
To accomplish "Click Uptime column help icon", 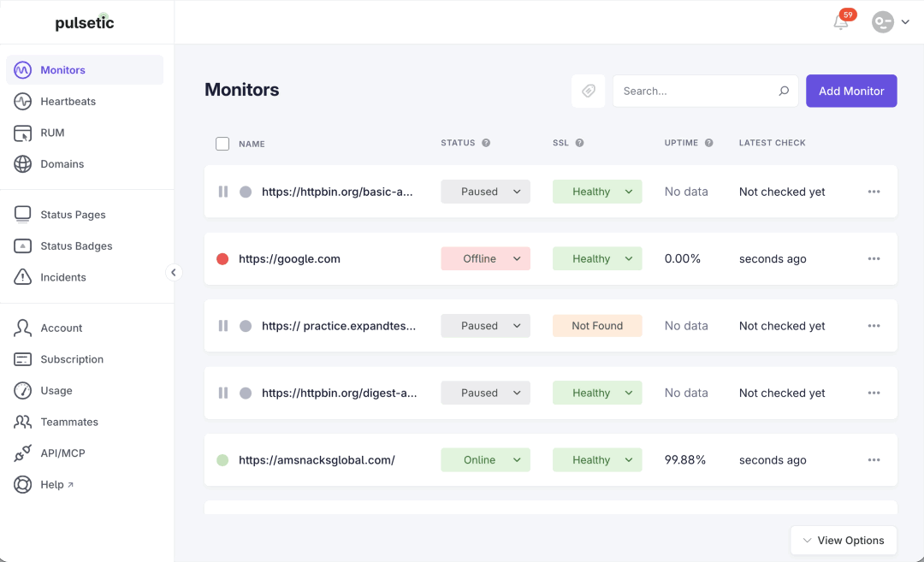I will [x=709, y=143].
